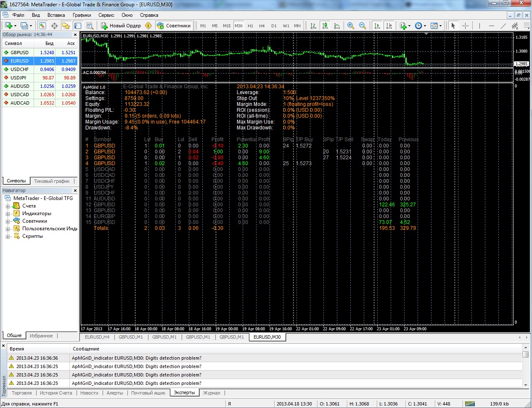Select the 16:36:36 digits detection log entry
This screenshot has width=532, height=408.
265,358
